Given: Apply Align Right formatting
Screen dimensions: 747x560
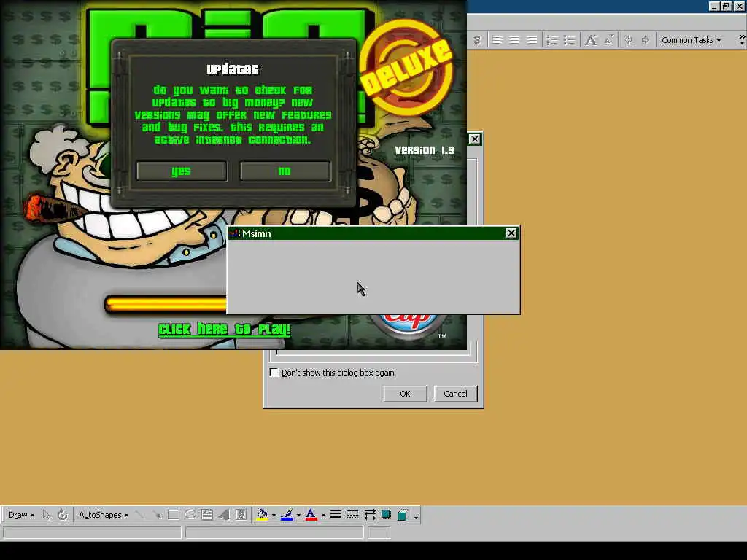Looking at the screenshot, I should coord(531,41).
